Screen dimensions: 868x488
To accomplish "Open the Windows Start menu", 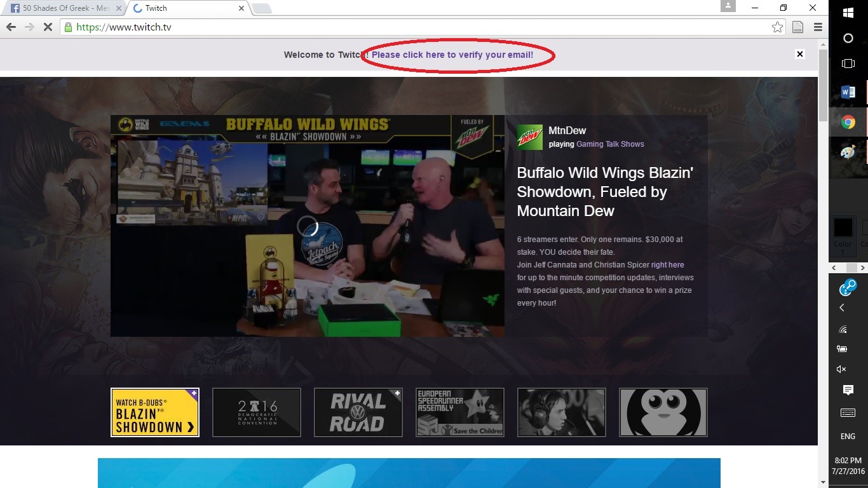I will [848, 12].
